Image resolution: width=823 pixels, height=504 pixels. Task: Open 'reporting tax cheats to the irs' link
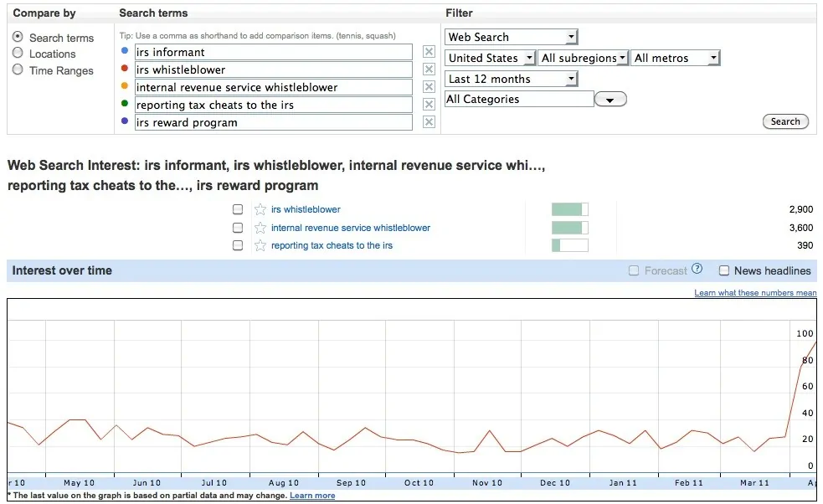[x=332, y=245]
